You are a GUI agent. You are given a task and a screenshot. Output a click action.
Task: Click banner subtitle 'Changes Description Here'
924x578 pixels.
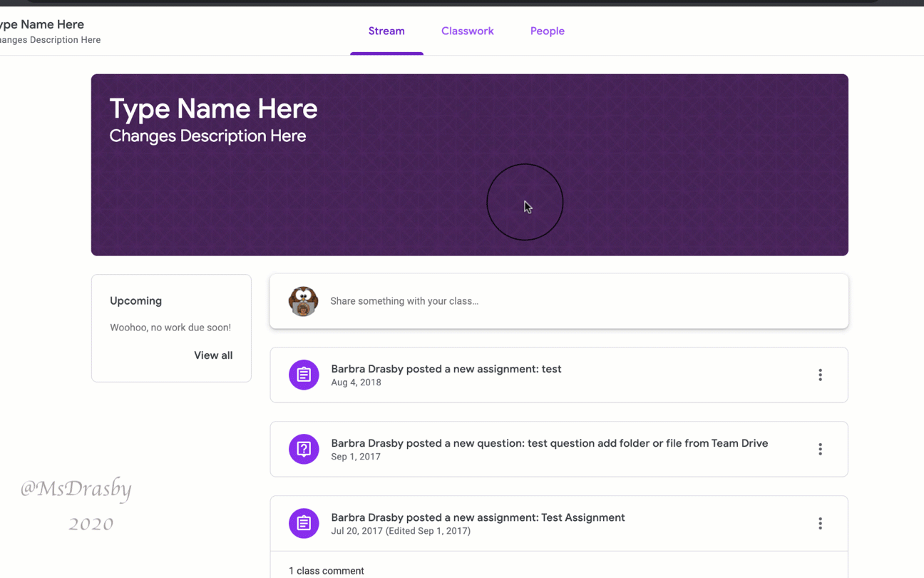click(207, 136)
